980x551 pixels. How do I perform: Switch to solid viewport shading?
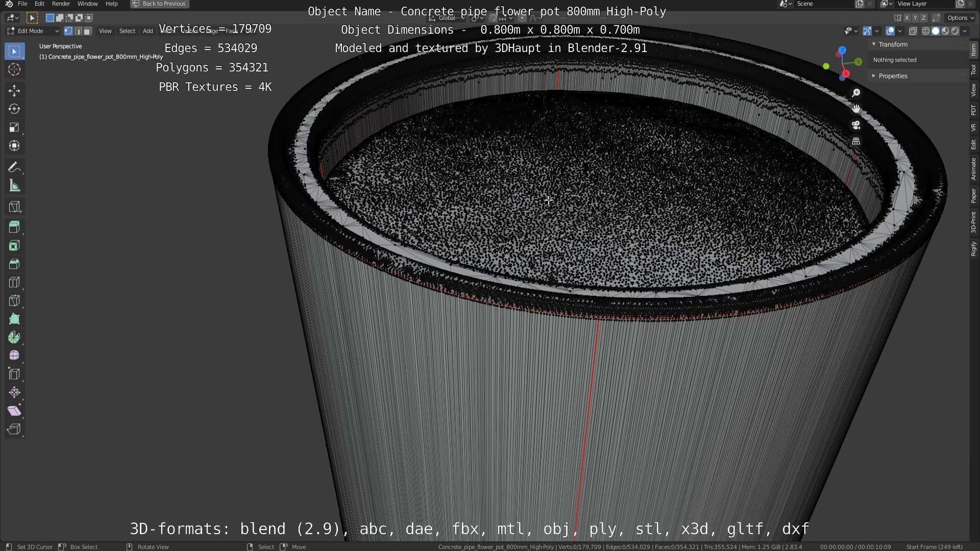click(x=936, y=31)
